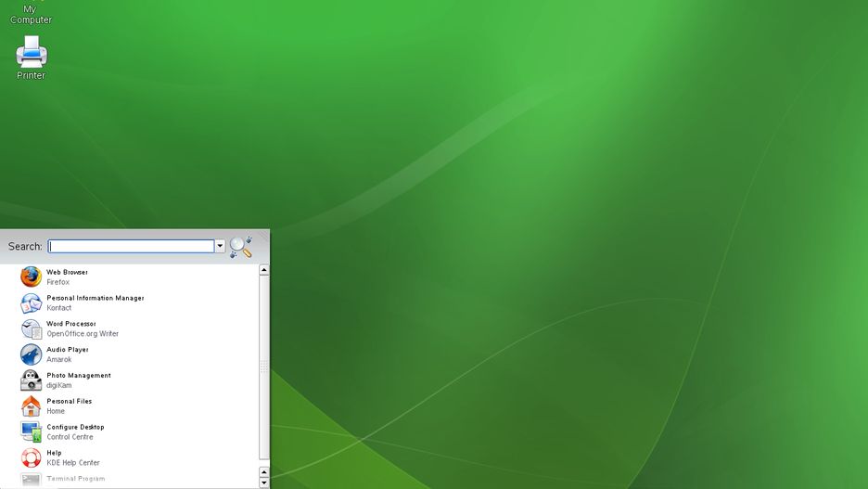Click the "Photo Management" entry title
This screenshot has height=489, width=868.
coord(79,376)
